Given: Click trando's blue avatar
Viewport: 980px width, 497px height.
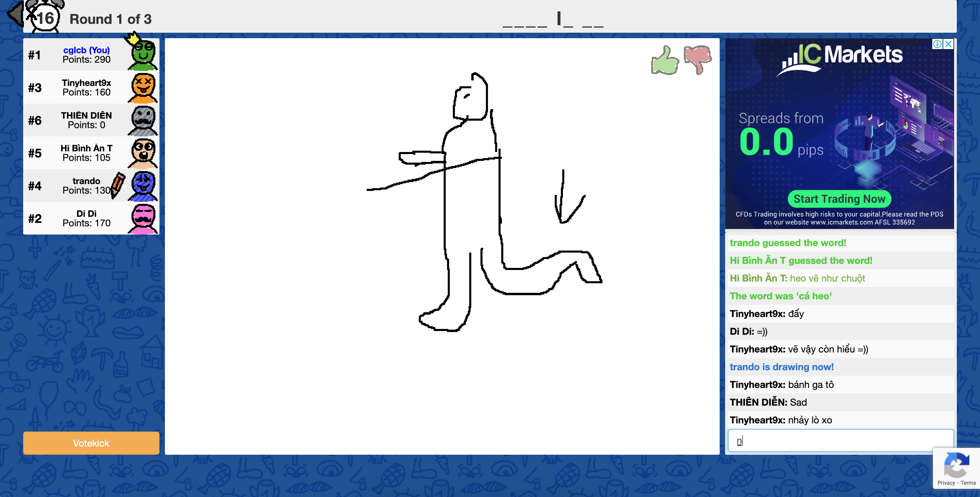Looking at the screenshot, I should (x=143, y=186).
